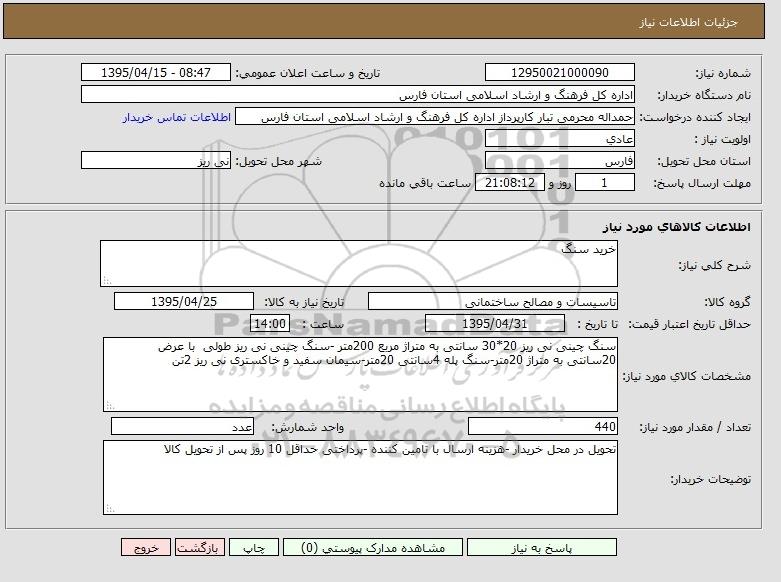Click the چاپ print button
781x582 pixels.
pyautogui.click(x=255, y=548)
